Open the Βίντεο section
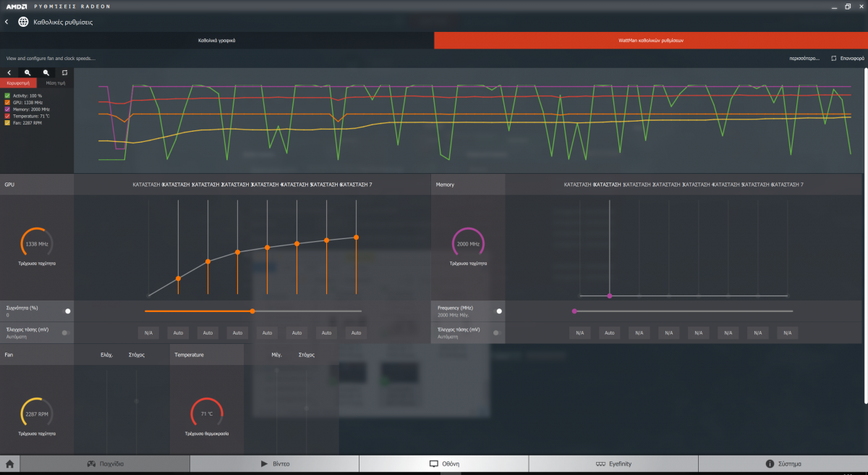Image resolution: width=868 pixels, height=475 pixels. (x=274, y=463)
